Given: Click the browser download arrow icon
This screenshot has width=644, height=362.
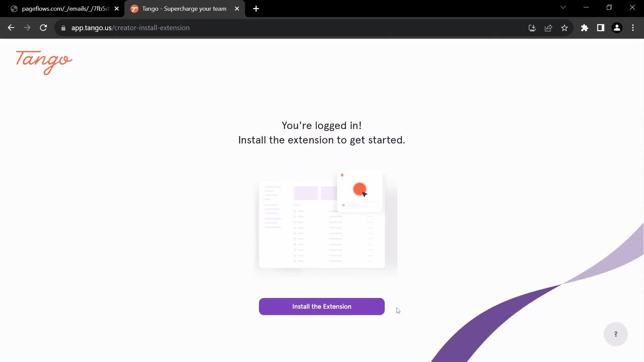Looking at the screenshot, I should [533, 28].
